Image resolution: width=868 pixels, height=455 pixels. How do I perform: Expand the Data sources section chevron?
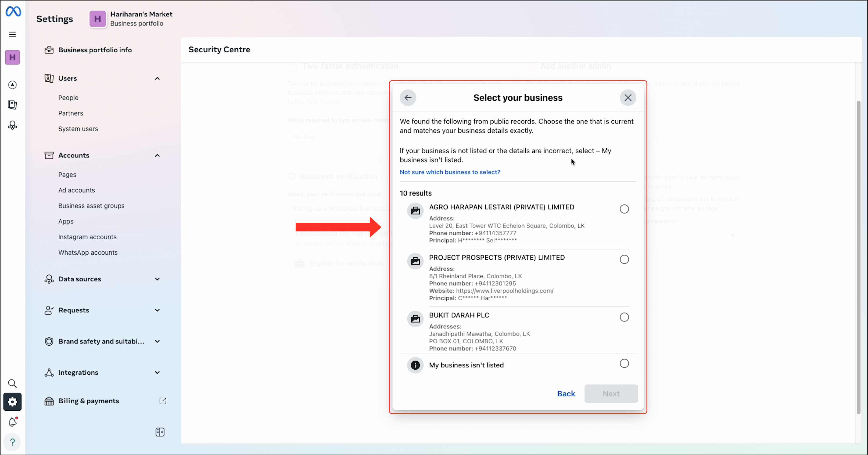point(157,279)
